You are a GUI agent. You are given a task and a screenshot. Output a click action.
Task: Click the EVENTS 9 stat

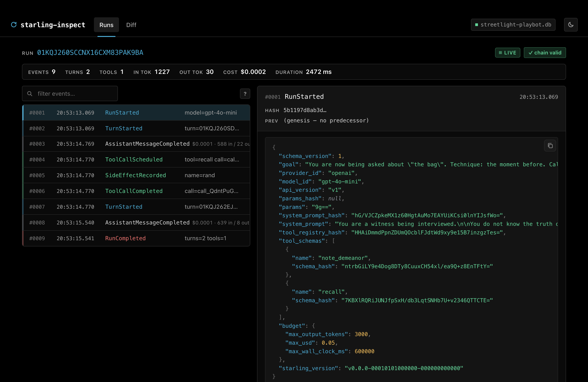point(42,72)
